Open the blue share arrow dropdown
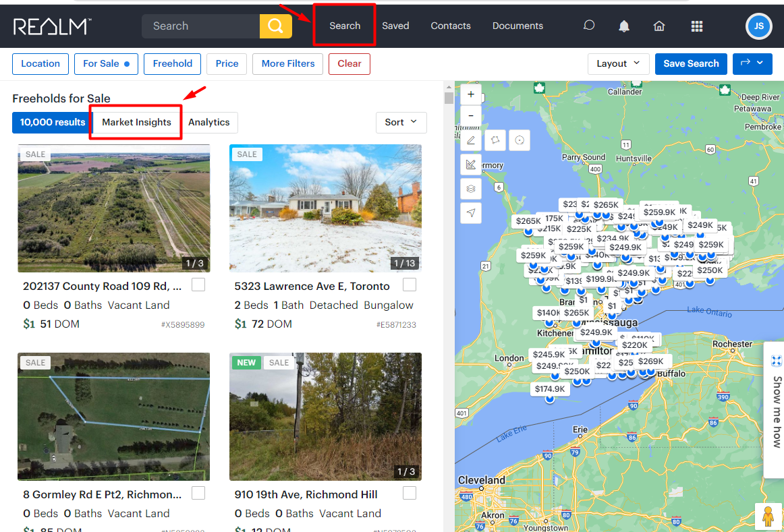 (752, 64)
